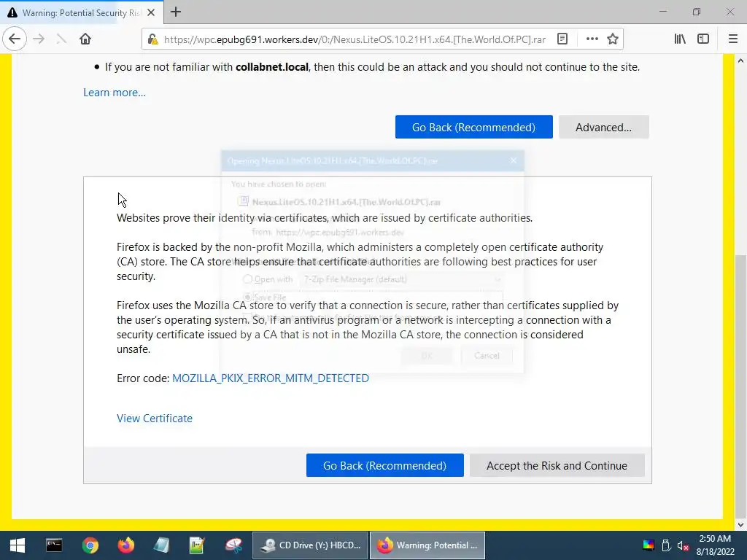Click the upper Go Back (Recommended) button
This screenshot has height=560, width=747.
click(x=473, y=127)
